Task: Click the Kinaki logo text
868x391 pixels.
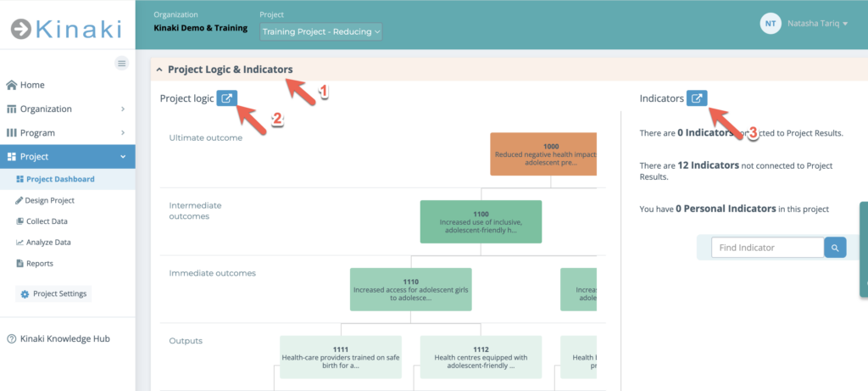Action: [x=78, y=29]
